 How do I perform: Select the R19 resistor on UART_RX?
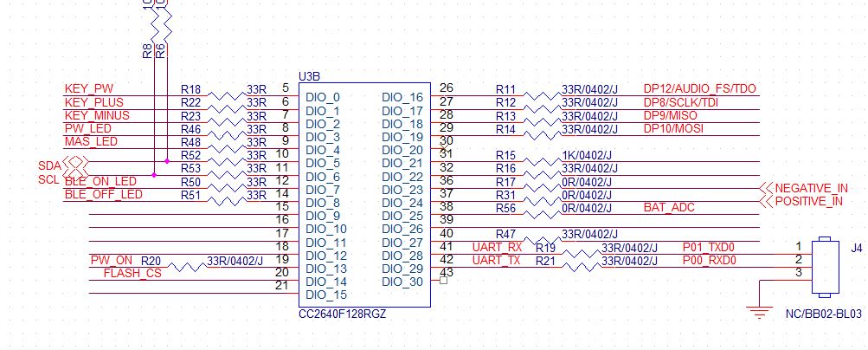582,255
